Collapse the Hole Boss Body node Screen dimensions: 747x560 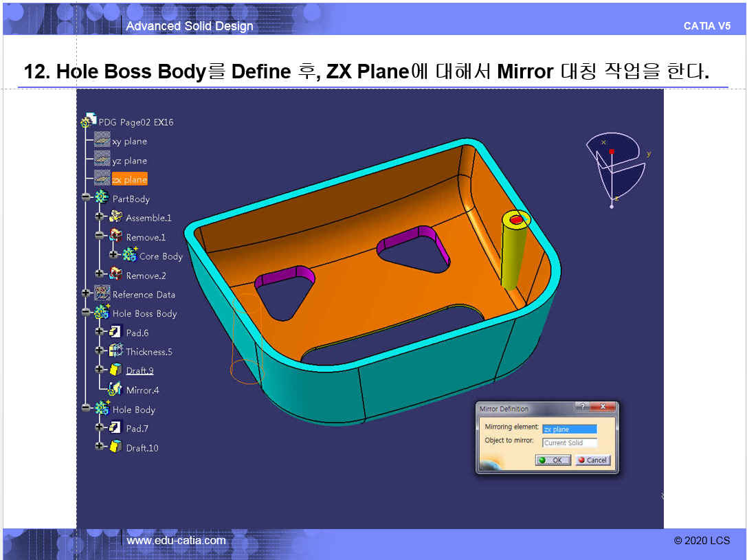coord(86,313)
